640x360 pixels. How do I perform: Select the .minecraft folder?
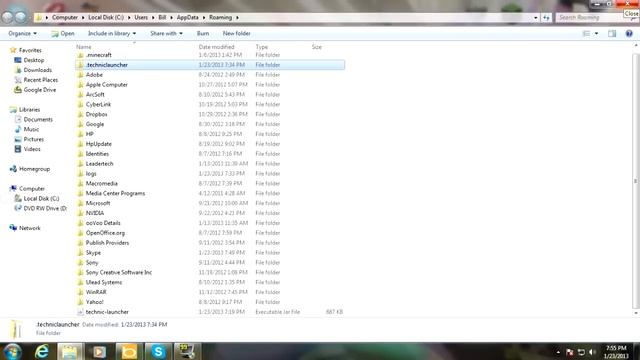click(x=99, y=55)
